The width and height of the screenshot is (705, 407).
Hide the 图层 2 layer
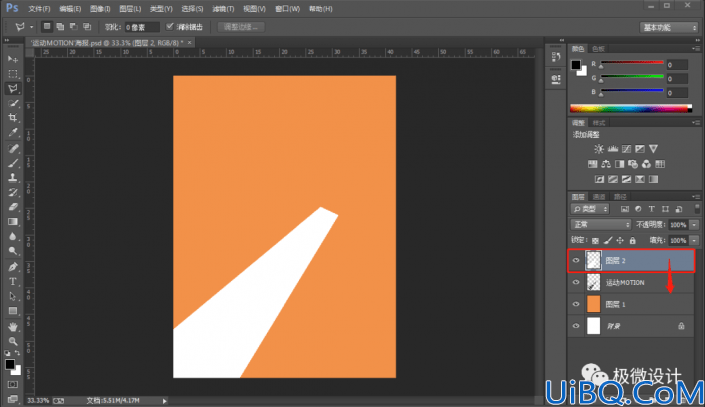click(x=576, y=260)
